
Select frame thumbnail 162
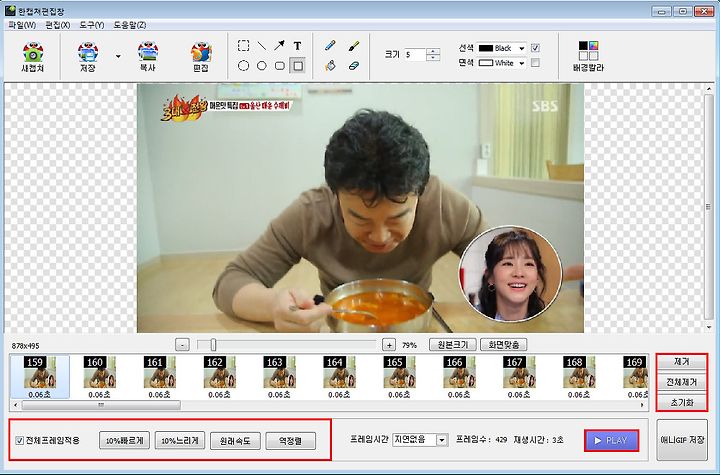[219, 377]
